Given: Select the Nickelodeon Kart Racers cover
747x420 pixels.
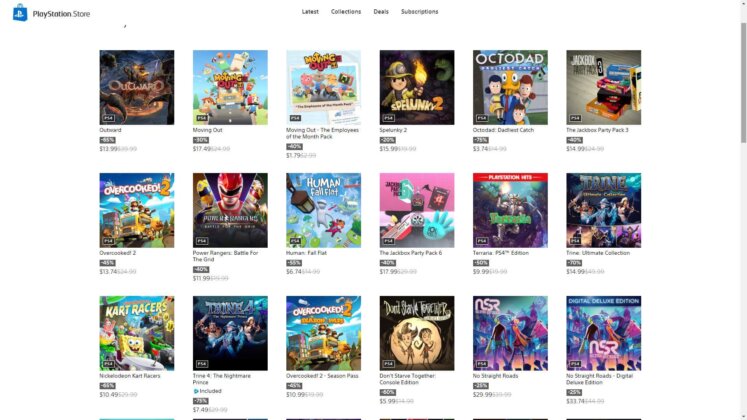Looking at the screenshot, I should click(x=137, y=333).
